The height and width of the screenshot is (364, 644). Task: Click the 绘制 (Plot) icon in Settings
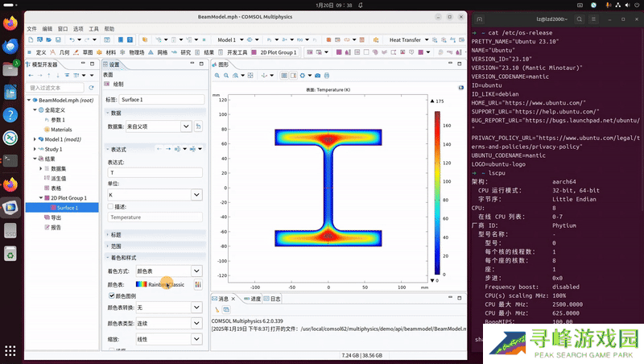tap(107, 84)
